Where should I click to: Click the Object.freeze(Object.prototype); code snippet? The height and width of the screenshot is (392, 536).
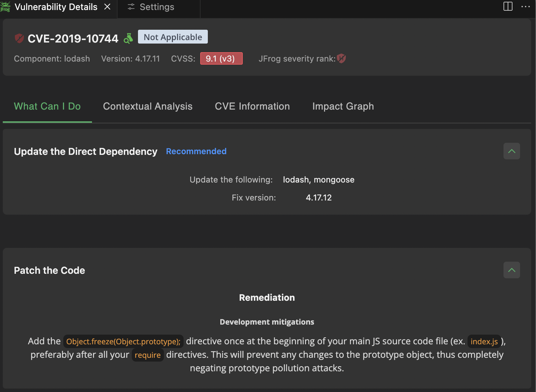tap(123, 342)
